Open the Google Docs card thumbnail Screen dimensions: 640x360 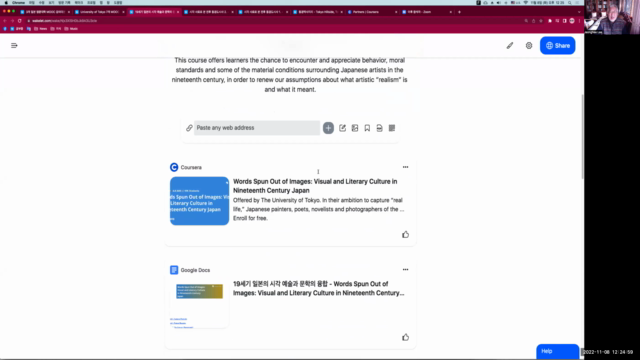[200, 304]
